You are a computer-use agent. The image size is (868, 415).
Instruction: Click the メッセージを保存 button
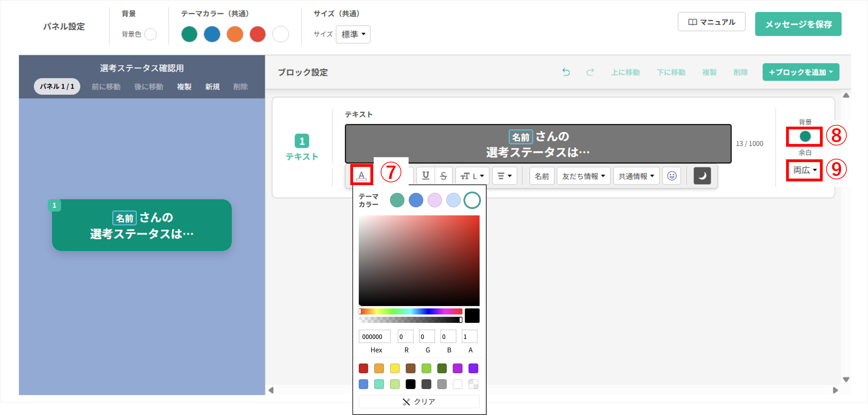tap(798, 24)
